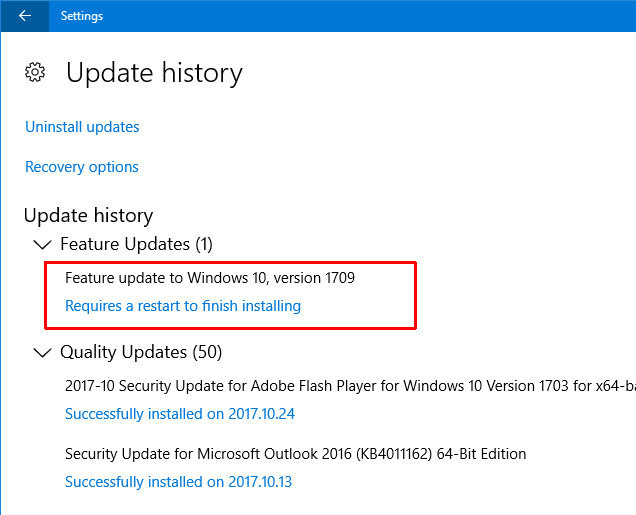This screenshot has height=515, width=636.
Task: Open Uninstall updates link
Action: point(82,127)
